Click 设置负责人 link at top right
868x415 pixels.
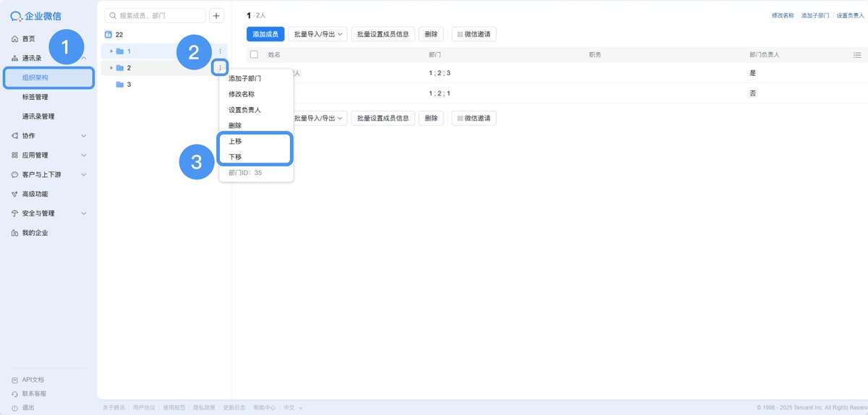pyautogui.click(x=850, y=15)
